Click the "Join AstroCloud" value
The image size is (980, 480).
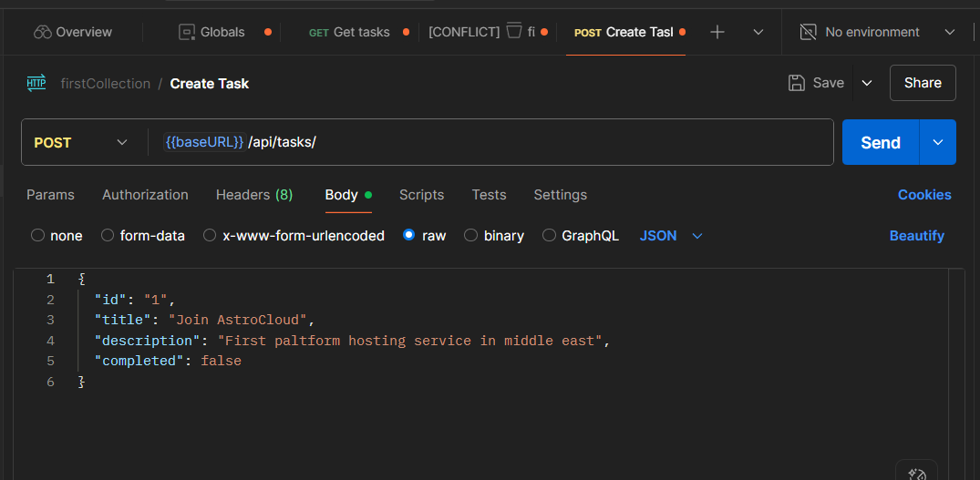click(238, 321)
